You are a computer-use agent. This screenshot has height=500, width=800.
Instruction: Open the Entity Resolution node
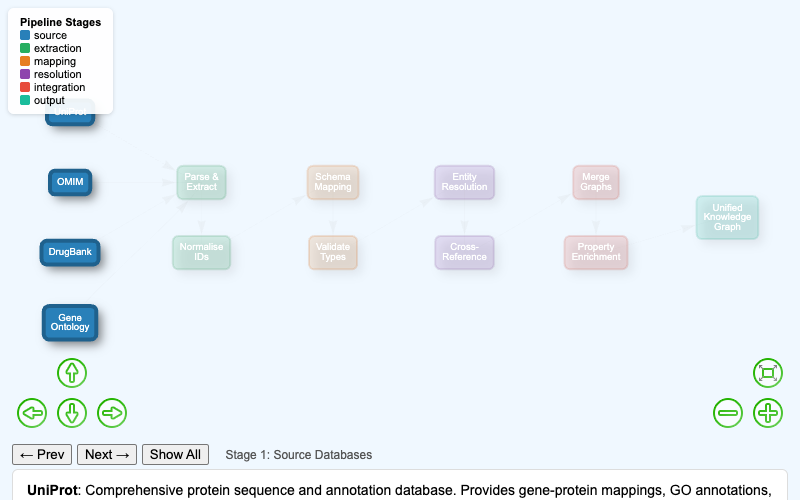tap(464, 181)
